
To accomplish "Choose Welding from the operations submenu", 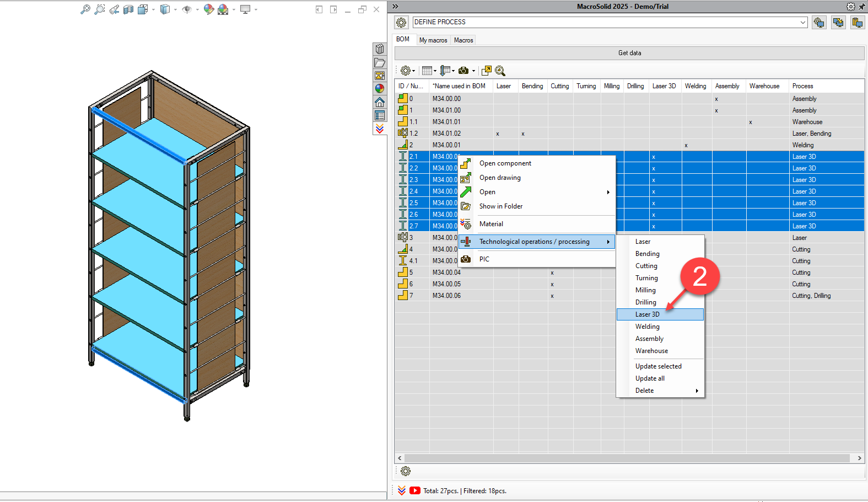I will (x=660, y=327).
